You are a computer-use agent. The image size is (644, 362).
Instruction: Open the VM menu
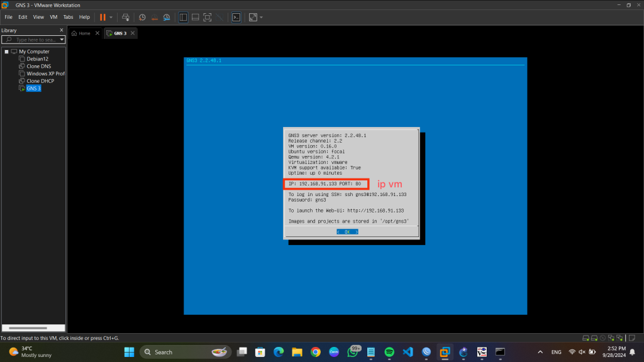(53, 17)
